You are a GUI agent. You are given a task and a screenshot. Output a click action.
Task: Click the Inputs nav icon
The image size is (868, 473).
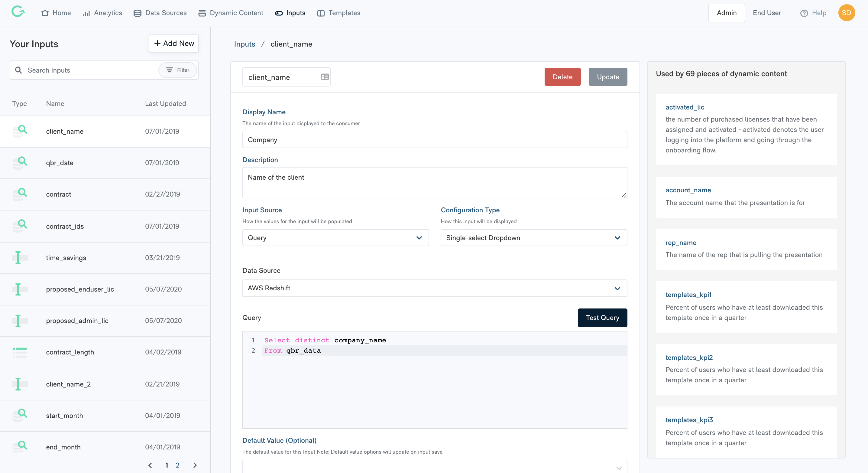click(279, 13)
